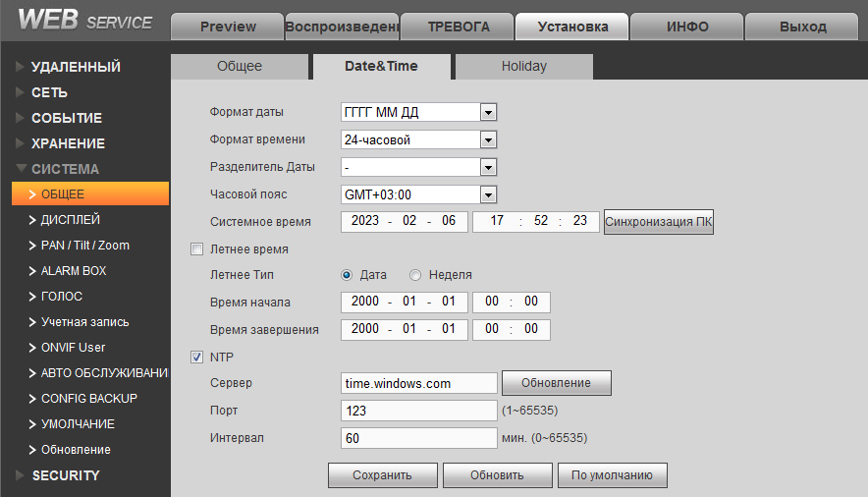The height and width of the screenshot is (497, 868).
Task: Open PAN / Tilt / Zoom settings
Action: [x=84, y=246]
